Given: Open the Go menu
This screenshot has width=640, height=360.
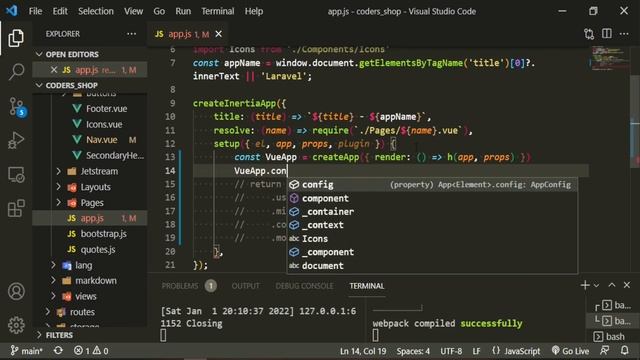Looking at the screenshot, I should pos(159,11).
